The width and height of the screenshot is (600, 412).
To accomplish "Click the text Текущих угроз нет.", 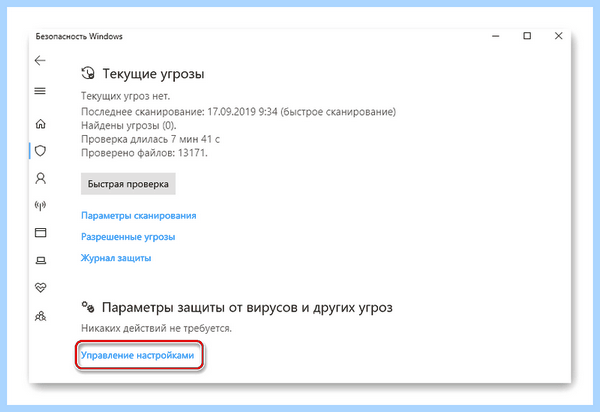I will click(126, 96).
